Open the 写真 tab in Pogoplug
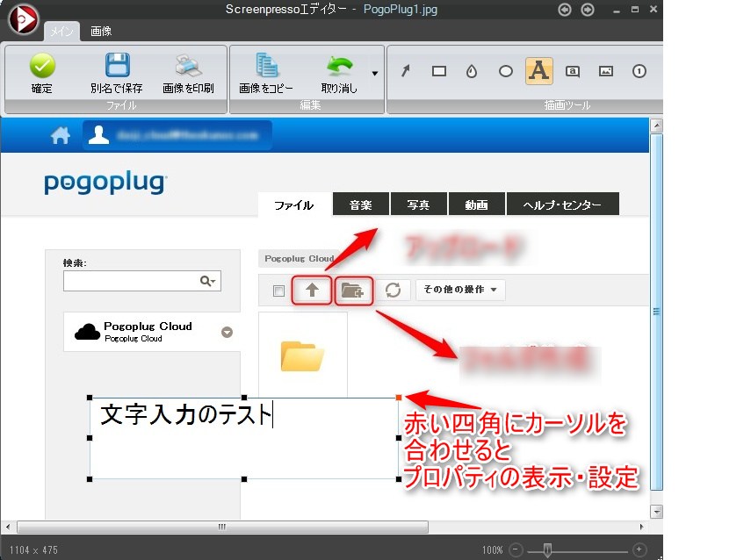The height and width of the screenshot is (560, 751). pos(419,205)
